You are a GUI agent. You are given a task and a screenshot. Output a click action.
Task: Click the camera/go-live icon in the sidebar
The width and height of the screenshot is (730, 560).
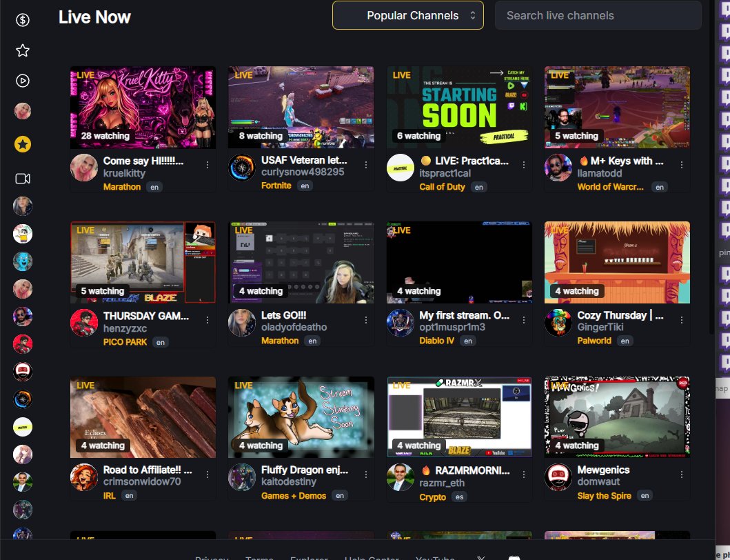pos(22,178)
